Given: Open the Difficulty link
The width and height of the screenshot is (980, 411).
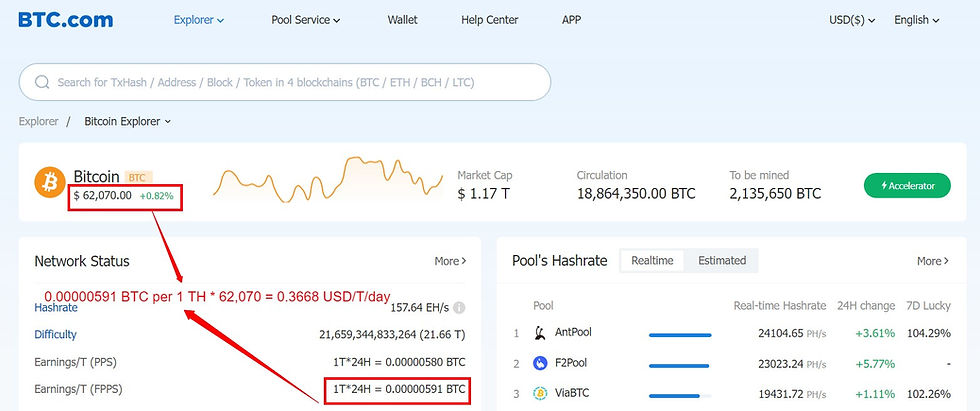Looking at the screenshot, I should pyautogui.click(x=56, y=334).
